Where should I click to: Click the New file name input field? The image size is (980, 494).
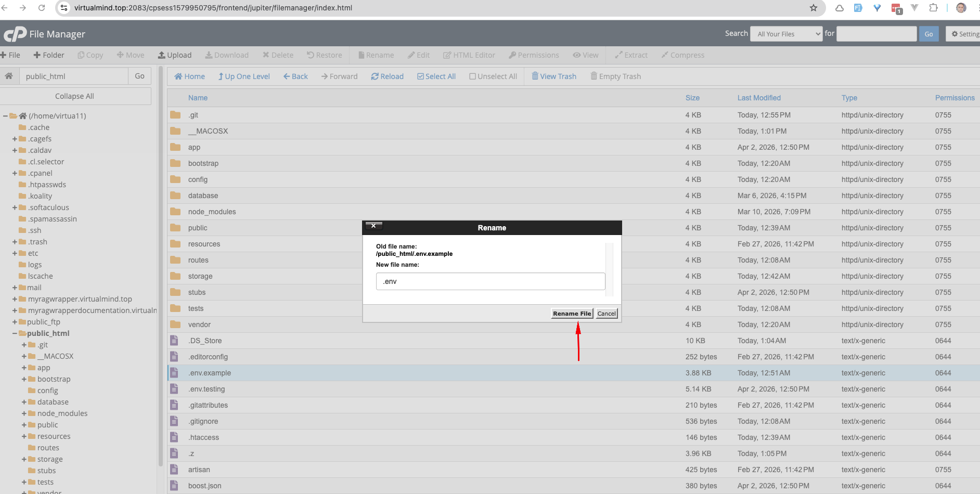tap(491, 281)
